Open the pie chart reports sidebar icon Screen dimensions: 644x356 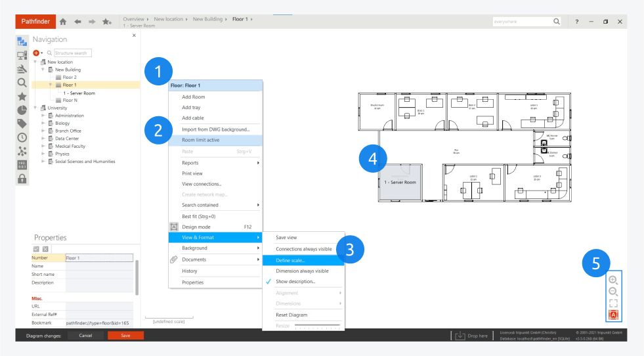22,110
